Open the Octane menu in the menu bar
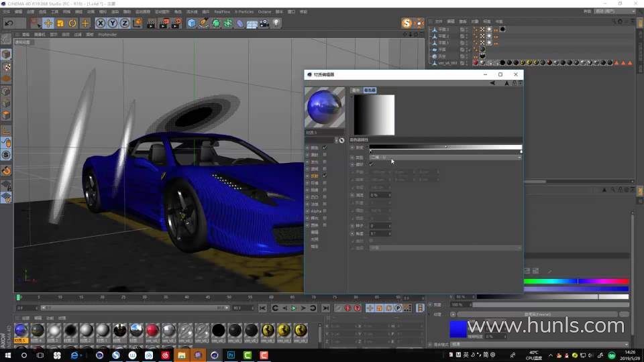This screenshot has width=644, height=362. click(264, 11)
